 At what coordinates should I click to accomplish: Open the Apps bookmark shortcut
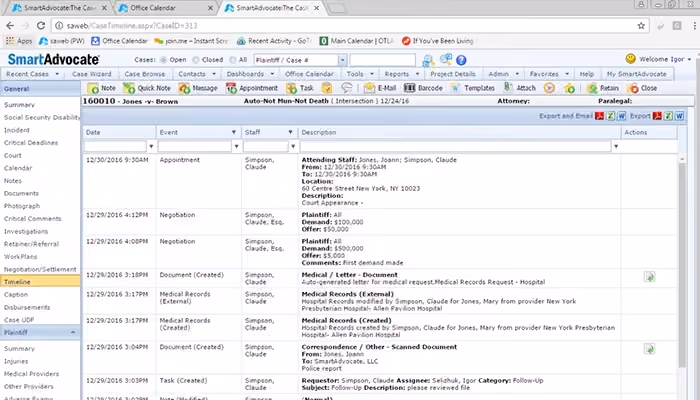tap(19, 41)
